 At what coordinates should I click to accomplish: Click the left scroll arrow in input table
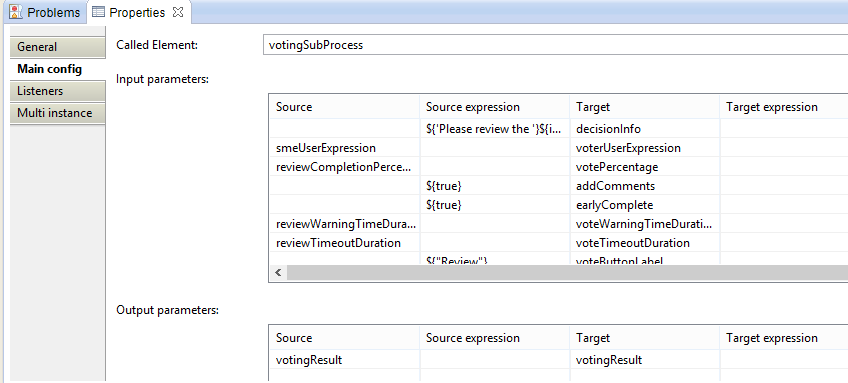[279, 273]
